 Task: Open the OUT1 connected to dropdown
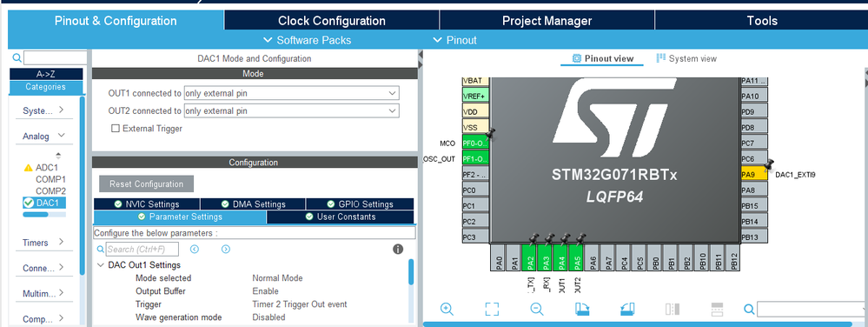pyautogui.click(x=291, y=93)
